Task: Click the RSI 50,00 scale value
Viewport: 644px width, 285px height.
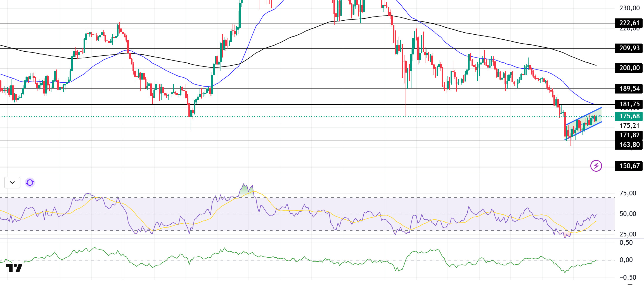Action: [x=628, y=214]
